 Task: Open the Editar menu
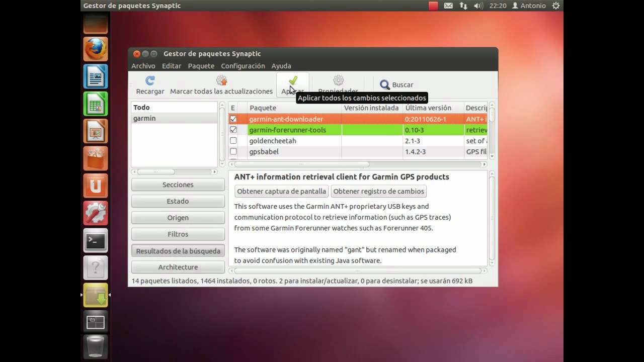pyautogui.click(x=172, y=66)
